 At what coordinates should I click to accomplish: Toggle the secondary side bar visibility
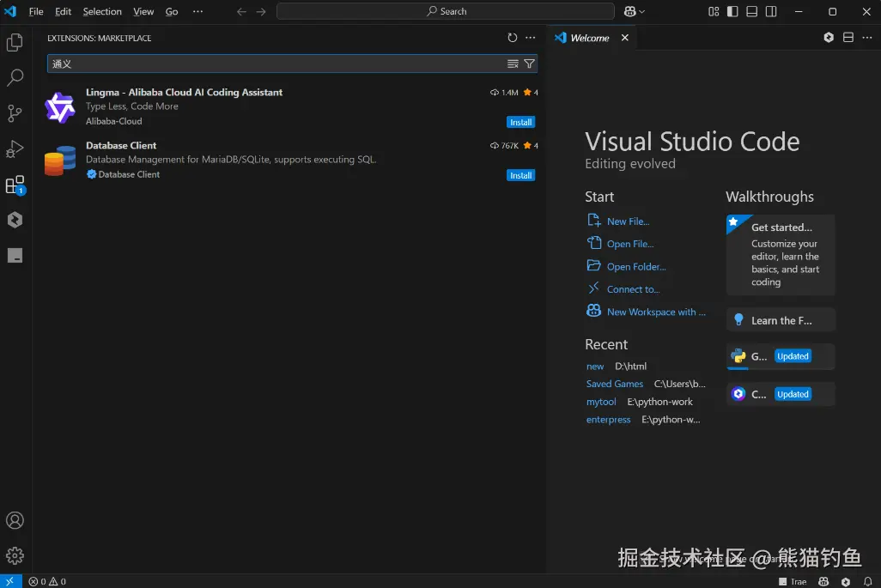coord(771,12)
